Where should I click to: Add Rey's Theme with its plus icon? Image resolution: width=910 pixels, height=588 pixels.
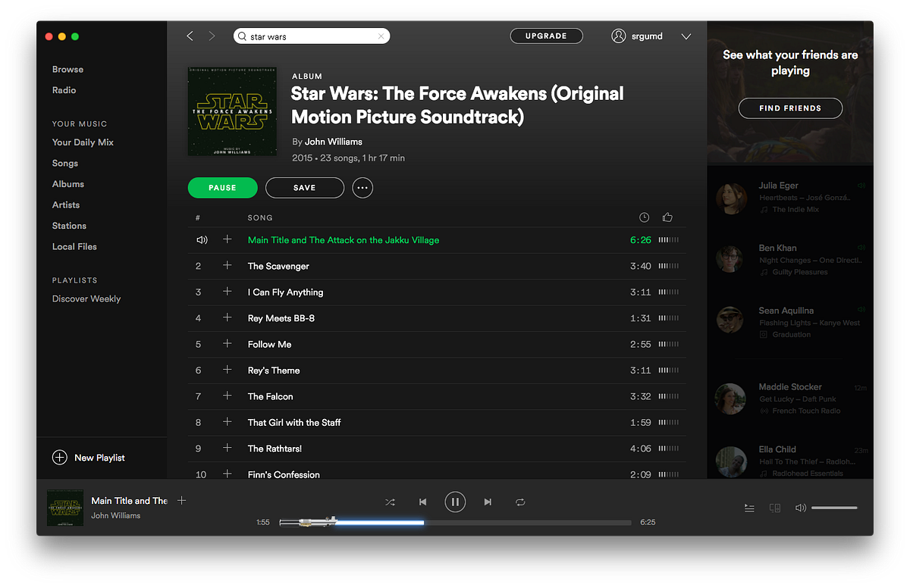coord(227,370)
